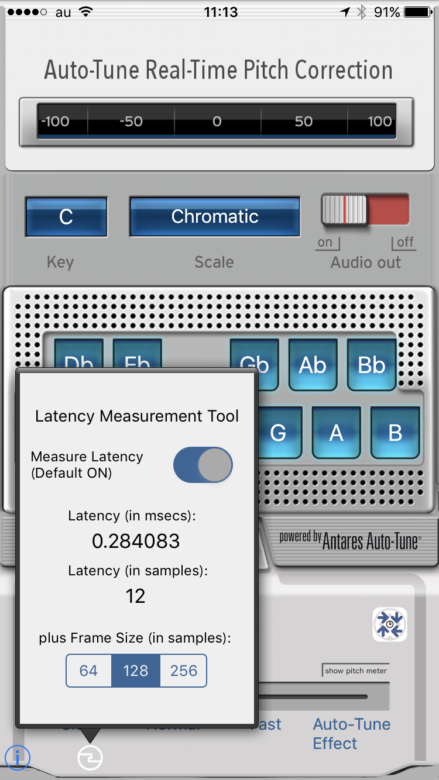
Task: Choose the 256 frame size segment
Action: (183, 671)
